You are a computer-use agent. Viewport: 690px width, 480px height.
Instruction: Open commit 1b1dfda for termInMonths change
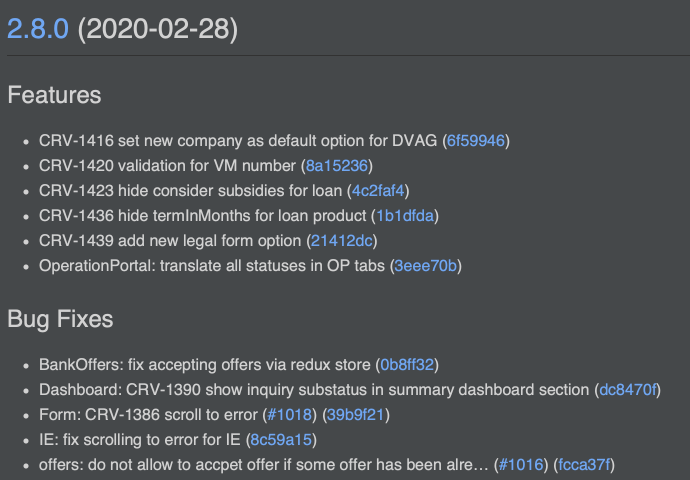(406, 216)
